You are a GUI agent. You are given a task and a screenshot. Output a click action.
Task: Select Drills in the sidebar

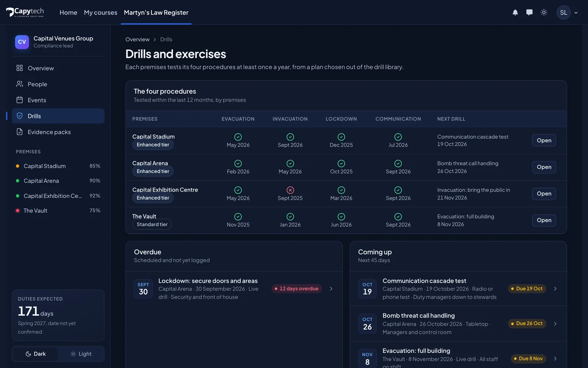tap(58, 116)
